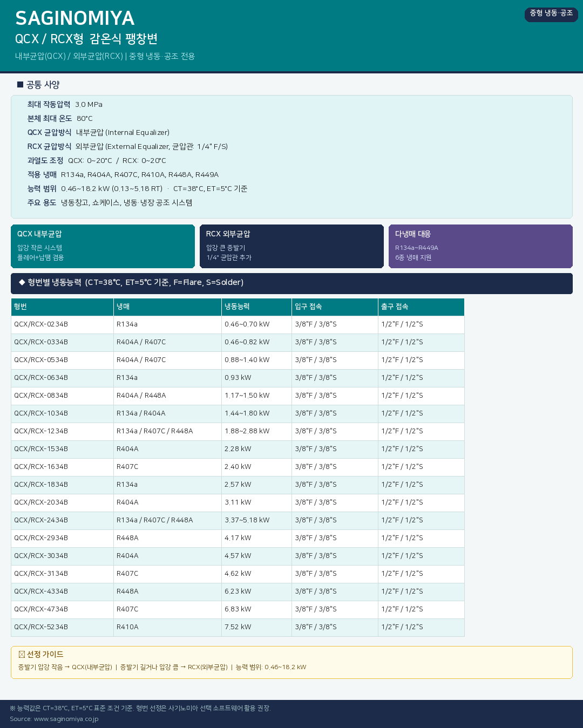The image size is (583, 728).
Task: Click the 0.88~1.40 kW capacity cell
Action: click(x=256, y=360)
